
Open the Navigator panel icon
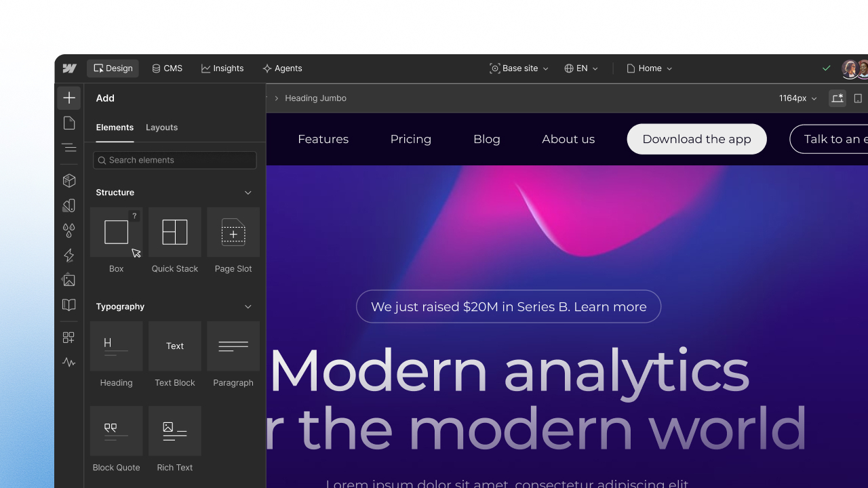[69, 147]
